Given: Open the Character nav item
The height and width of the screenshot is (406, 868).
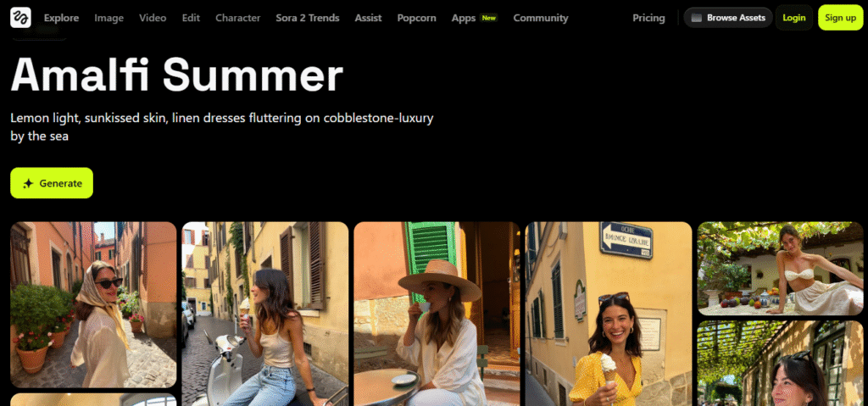Looking at the screenshot, I should [238, 18].
